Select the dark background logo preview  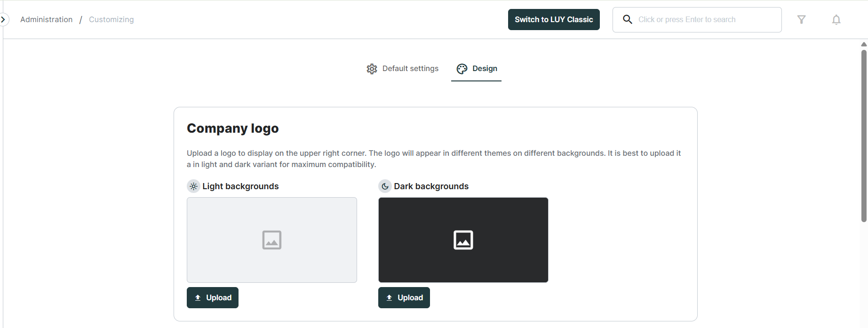click(463, 240)
